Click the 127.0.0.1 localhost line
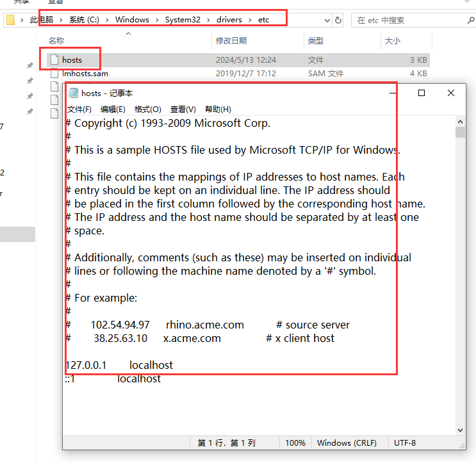This screenshot has height=463, width=476. coord(119,365)
